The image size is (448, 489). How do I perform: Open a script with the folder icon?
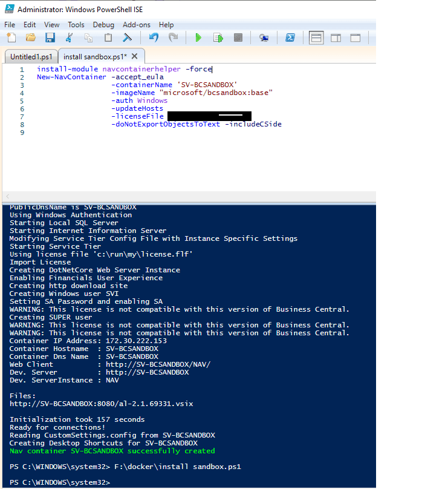(x=30, y=38)
